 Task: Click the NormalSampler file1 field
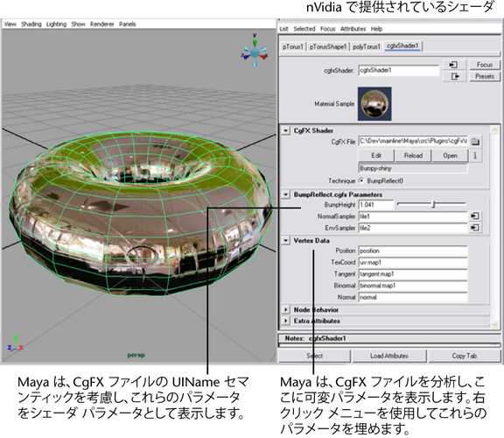(413, 216)
